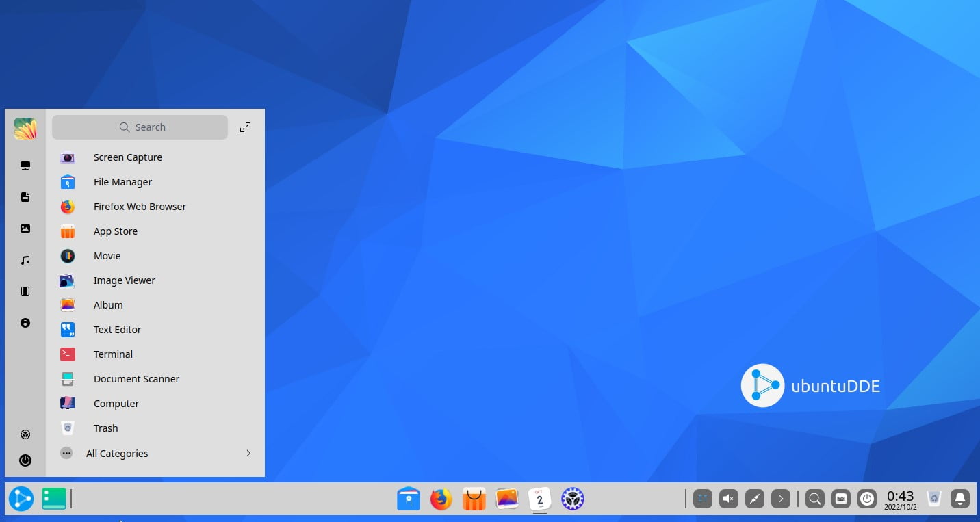This screenshot has height=522, width=980.
Task: Open Document Scanner from the app list
Action: coord(136,378)
